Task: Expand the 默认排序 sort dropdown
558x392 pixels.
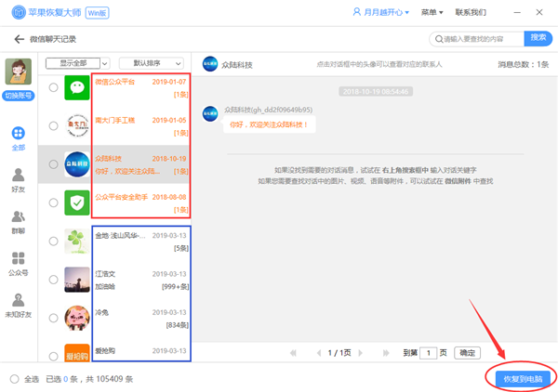Action: pyautogui.click(x=152, y=63)
